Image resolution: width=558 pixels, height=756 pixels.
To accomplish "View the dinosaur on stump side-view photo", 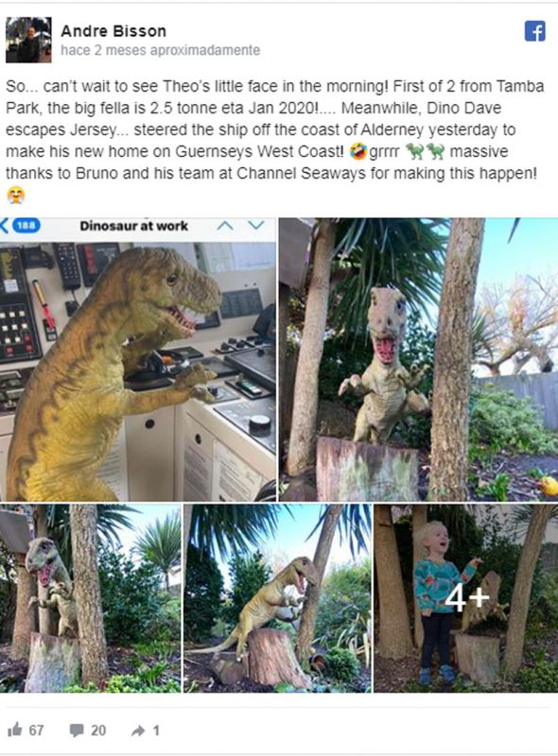I will coord(277,598).
